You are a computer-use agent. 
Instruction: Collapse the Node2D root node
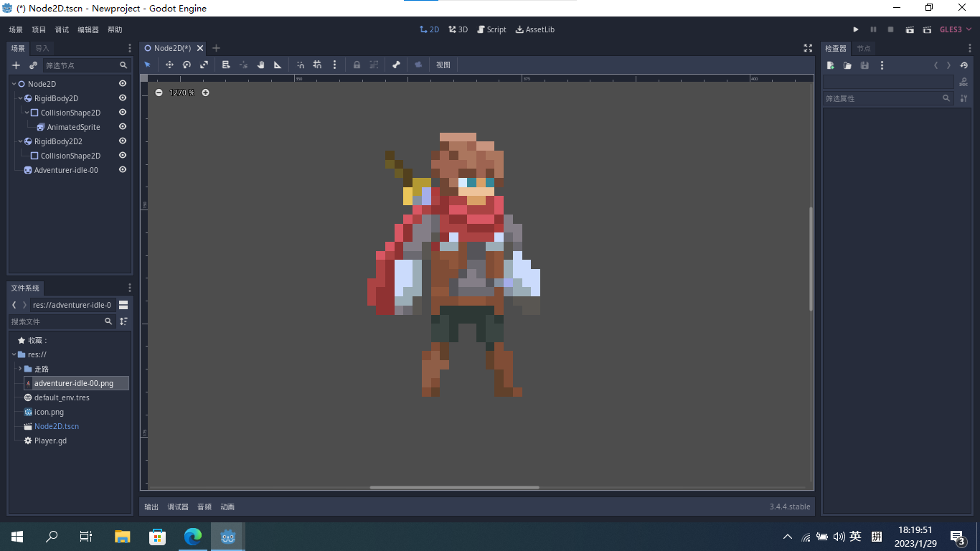[x=14, y=84]
